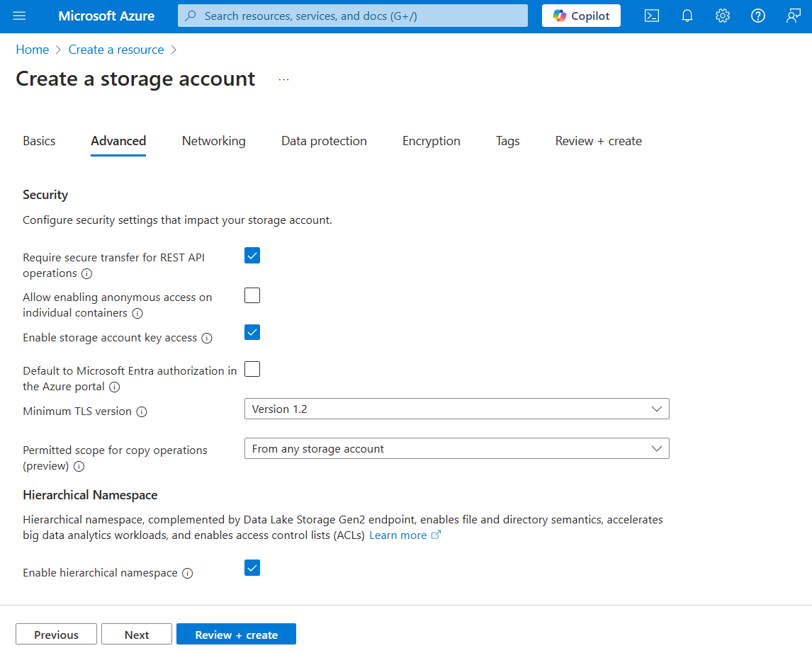Open the Help question mark icon

pos(758,16)
